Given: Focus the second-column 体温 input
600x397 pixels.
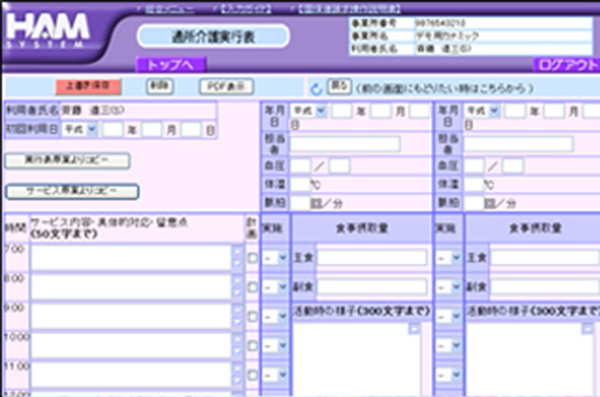Looking at the screenshot, I should (474, 185).
